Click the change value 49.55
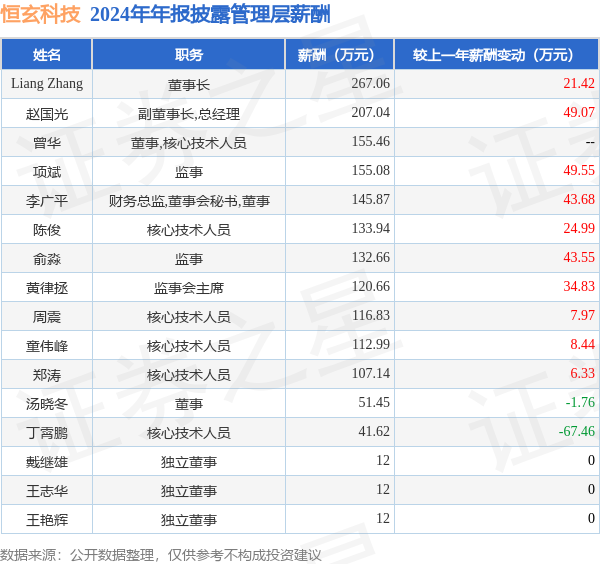The height and width of the screenshot is (564, 600). pyautogui.click(x=579, y=170)
